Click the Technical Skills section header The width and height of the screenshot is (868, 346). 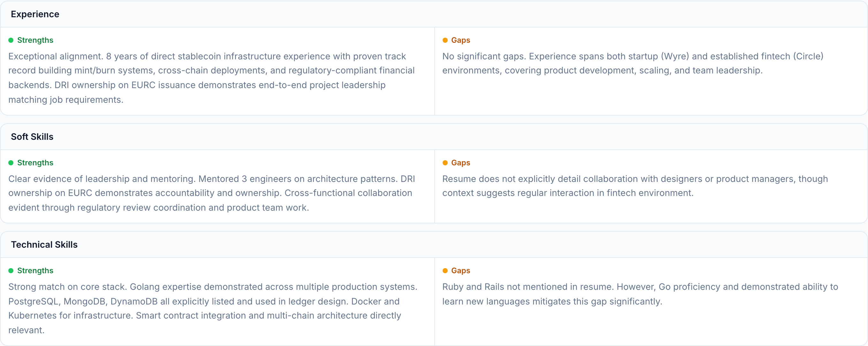[x=44, y=244]
